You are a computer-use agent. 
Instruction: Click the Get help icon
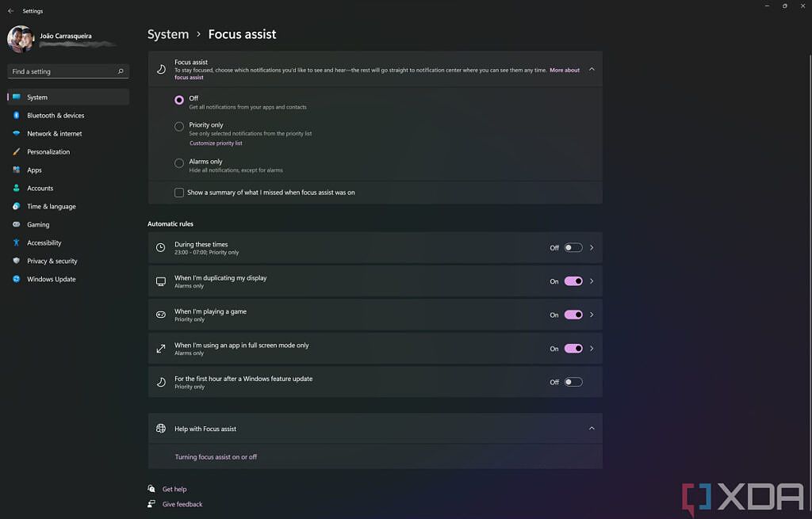(151, 489)
